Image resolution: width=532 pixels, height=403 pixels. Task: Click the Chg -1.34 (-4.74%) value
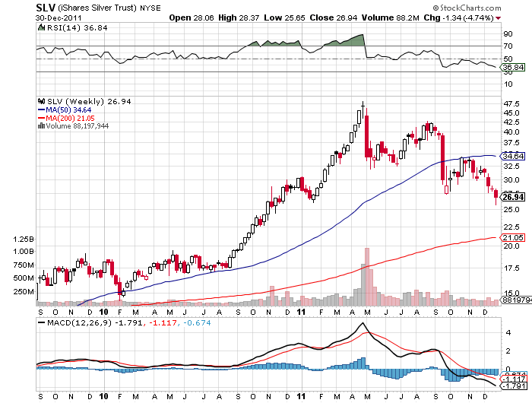[459, 17]
